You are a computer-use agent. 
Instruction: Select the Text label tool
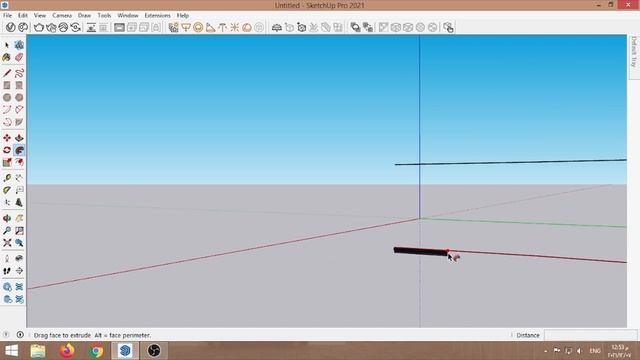(x=19, y=190)
